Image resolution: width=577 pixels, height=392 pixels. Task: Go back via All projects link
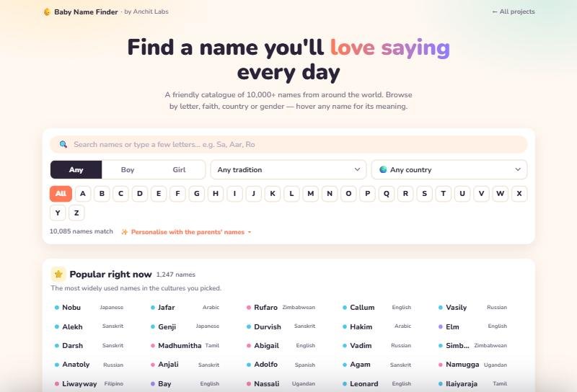tap(514, 12)
